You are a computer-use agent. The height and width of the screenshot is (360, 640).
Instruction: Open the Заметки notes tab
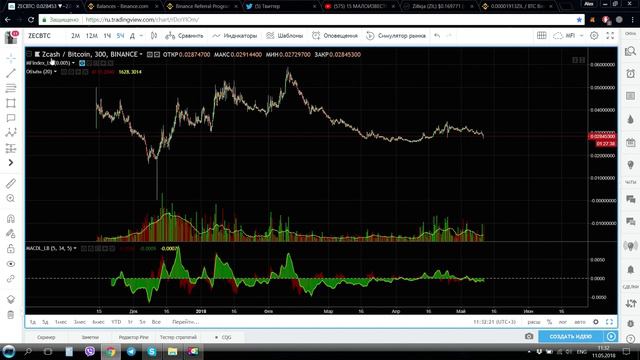click(90, 338)
